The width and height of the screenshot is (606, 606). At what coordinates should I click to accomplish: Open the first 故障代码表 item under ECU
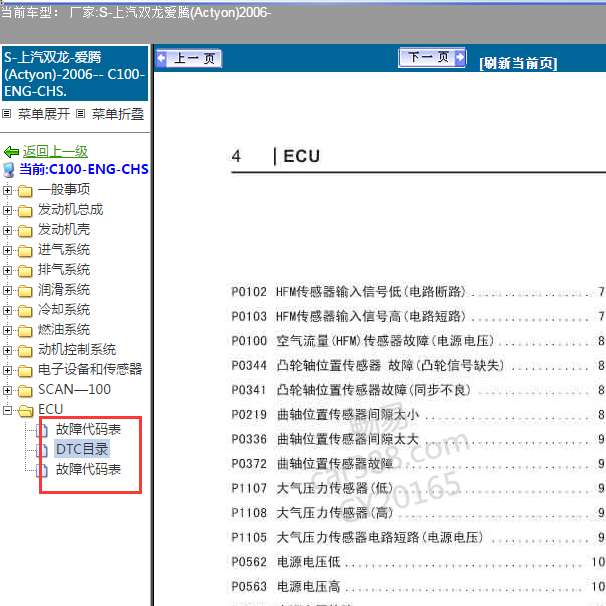coord(88,429)
